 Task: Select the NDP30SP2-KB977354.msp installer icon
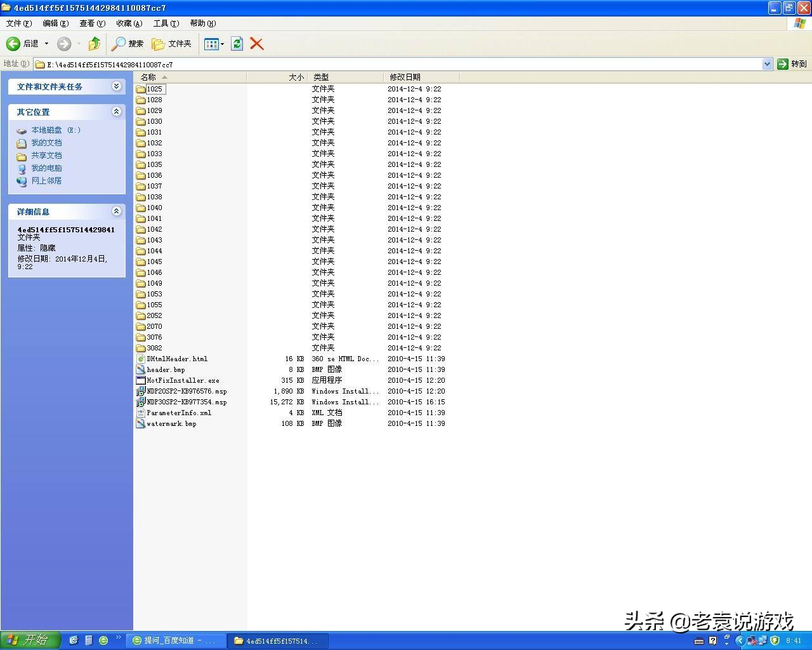pos(141,402)
